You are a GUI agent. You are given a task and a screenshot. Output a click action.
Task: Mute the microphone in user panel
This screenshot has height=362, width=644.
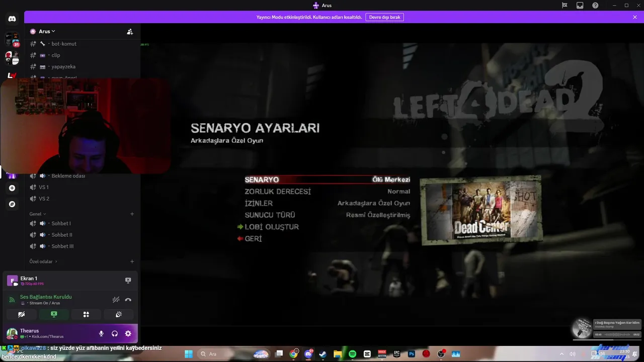click(x=101, y=333)
